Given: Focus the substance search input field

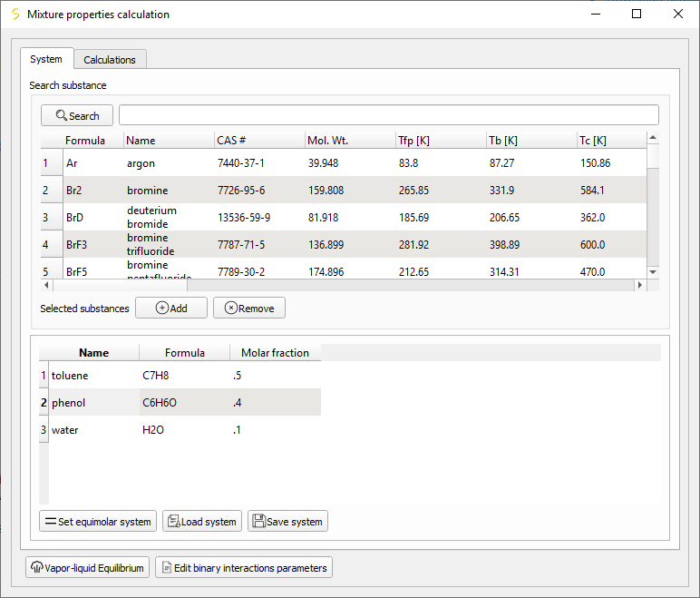Looking at the screenshot, I should point(389,115).
